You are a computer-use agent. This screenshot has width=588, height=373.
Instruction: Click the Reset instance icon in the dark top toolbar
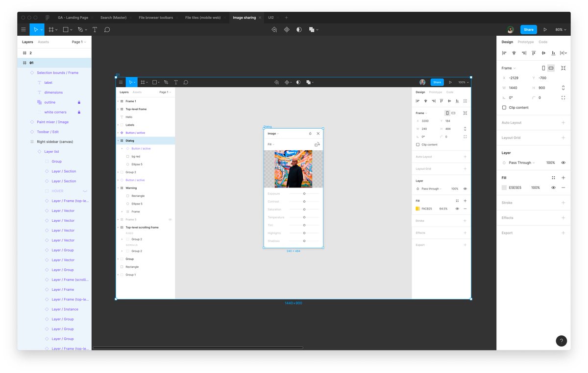click(x=274, y=29)
